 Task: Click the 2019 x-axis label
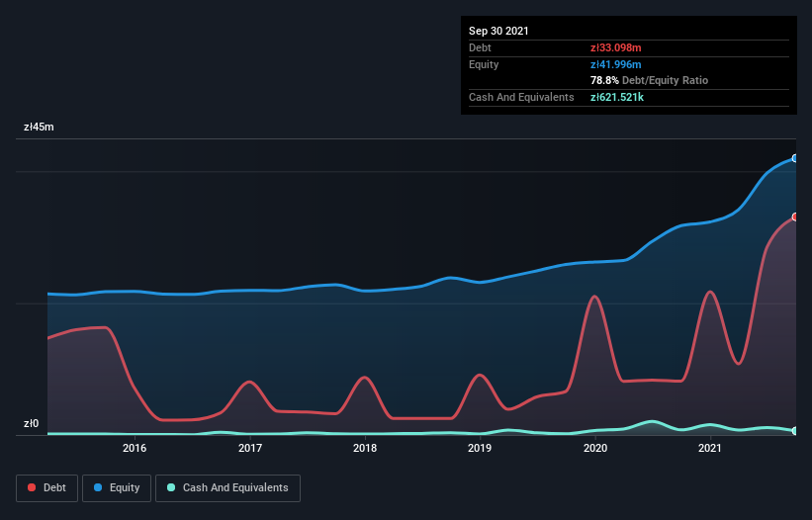pos(480,448)
